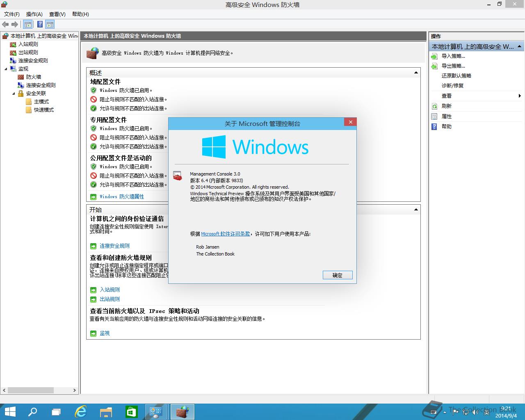
Task: Click the 监视 link at bottom
Action: tap(105, 333)
